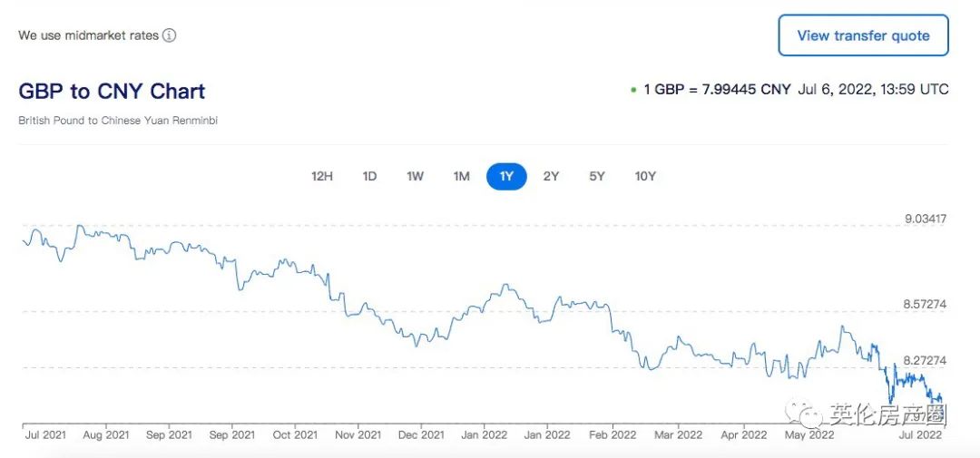Switch to the 2Y chart range
The image size is (980, 458).
[x=551, y=176]
